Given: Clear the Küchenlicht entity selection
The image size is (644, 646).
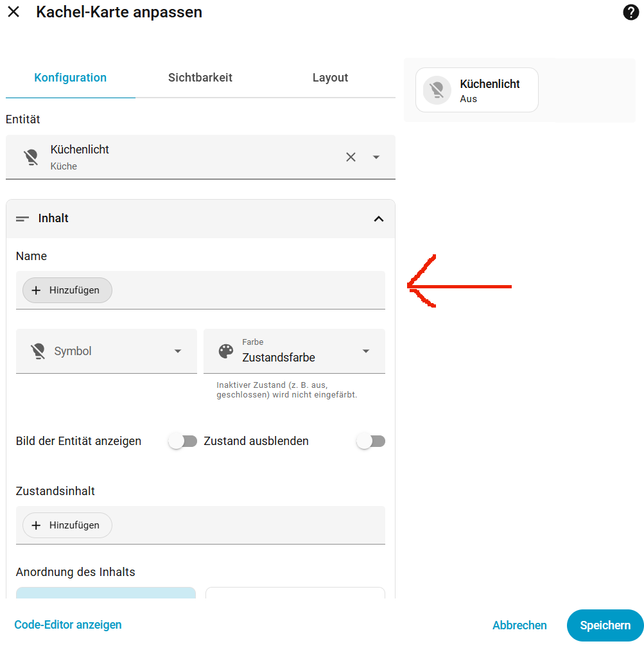Looking at the screenshot, I should tap(351, 157).
